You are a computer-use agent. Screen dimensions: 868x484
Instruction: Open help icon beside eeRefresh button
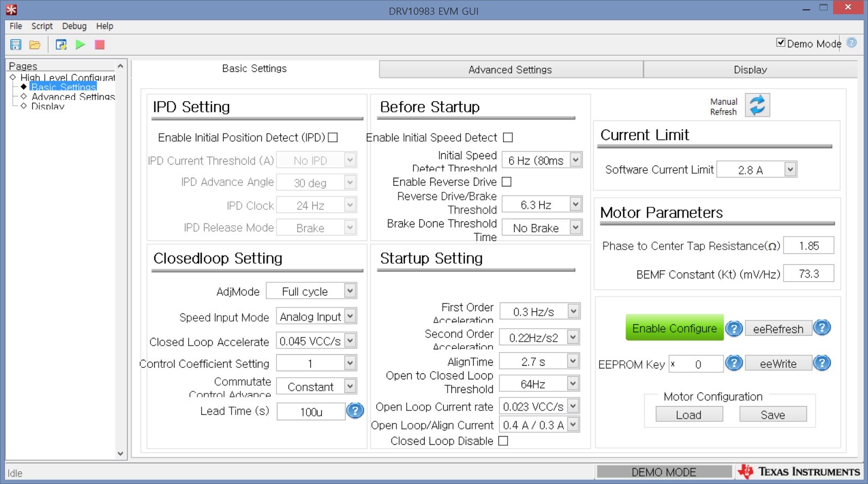click(822, 328)
